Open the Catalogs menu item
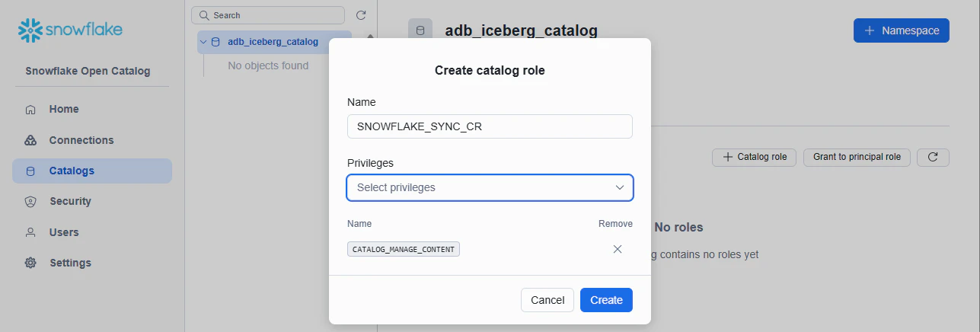This screenshot has height=332, width=980. click(x=72, y=171)
